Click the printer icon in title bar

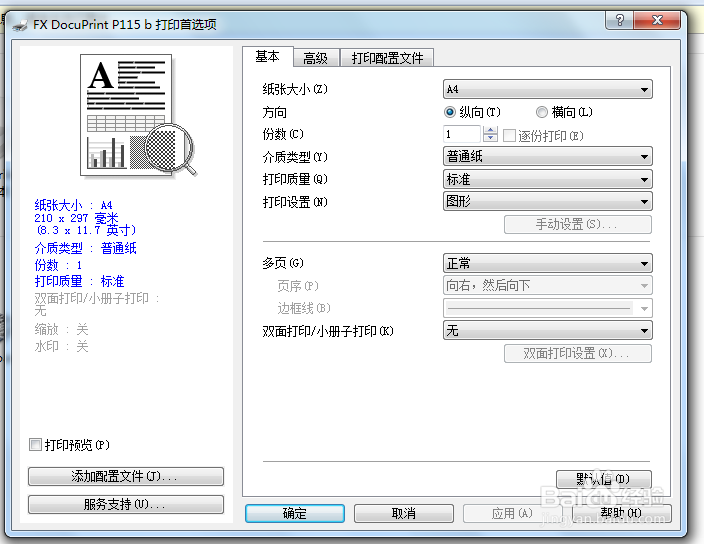pos(20,25)
